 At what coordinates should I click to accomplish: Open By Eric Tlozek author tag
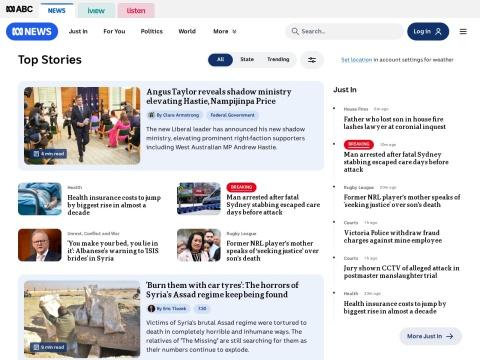168,308
